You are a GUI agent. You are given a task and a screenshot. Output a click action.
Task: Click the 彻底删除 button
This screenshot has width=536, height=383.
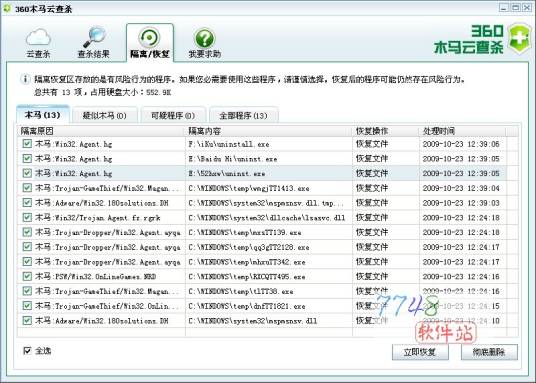489,352
